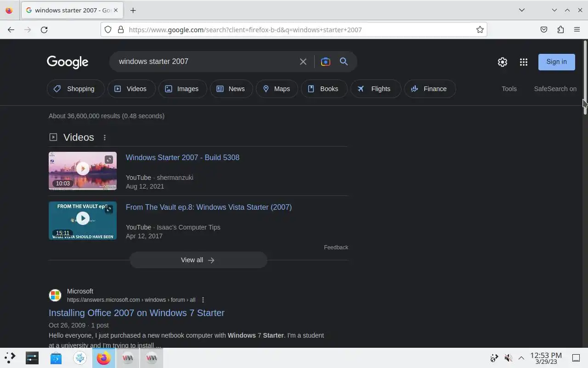Open new tab with plus icon
Viewport: 588px width, 368px height.
[x=133, y=10]
